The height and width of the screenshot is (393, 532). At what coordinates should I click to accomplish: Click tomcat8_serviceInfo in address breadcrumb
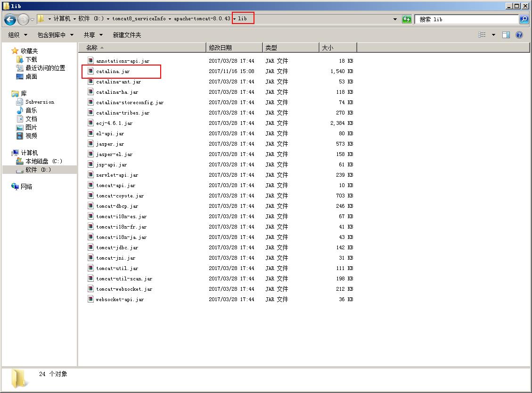tap(139, 19)
